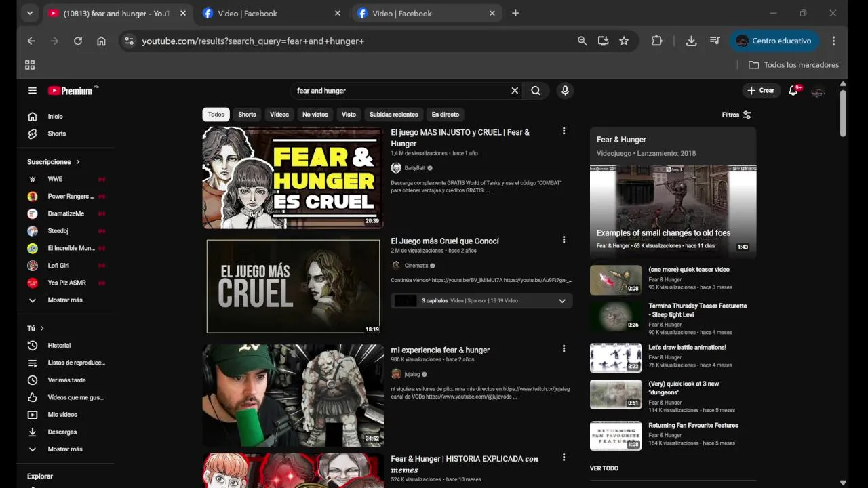The width and height of the screenshot is (868, 488).
Task: Open more options for El juego MAS INJUSTO video
Action: coord(564,131)
